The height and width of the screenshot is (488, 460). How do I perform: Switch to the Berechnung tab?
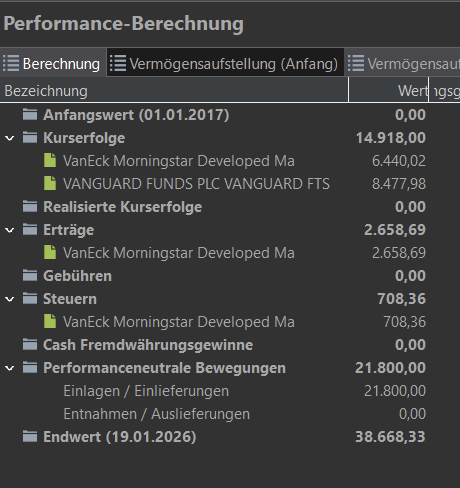click(x=53, y=63)
